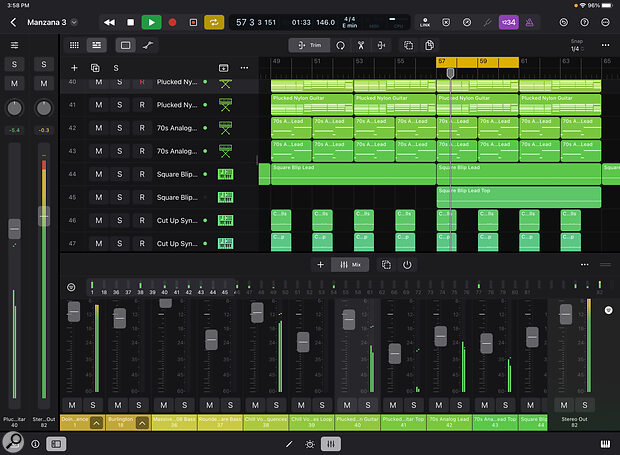Toggle cycle loop mode
Screen dimensions: 620x455
(x=214, y=23)
